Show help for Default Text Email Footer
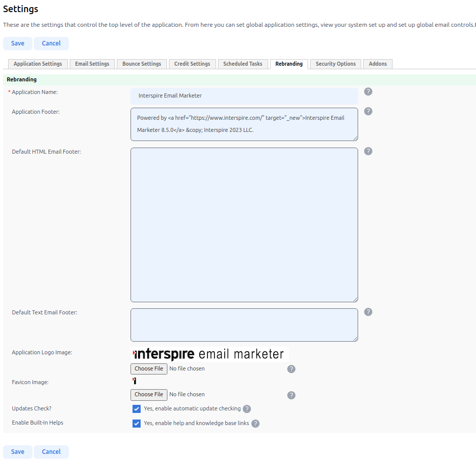Image resolution: width=476 pixels, height=465 pixels. (368, 312)
